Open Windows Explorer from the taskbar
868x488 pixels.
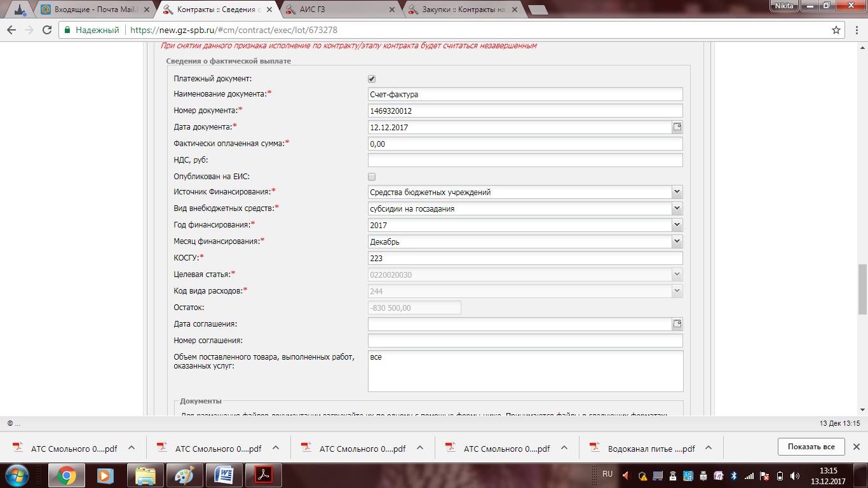point(146,475)
